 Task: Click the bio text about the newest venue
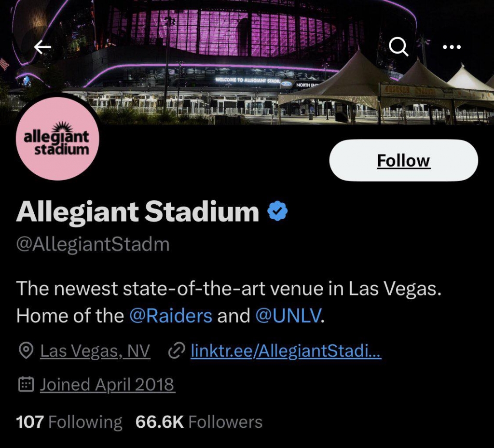coord(229,289)
